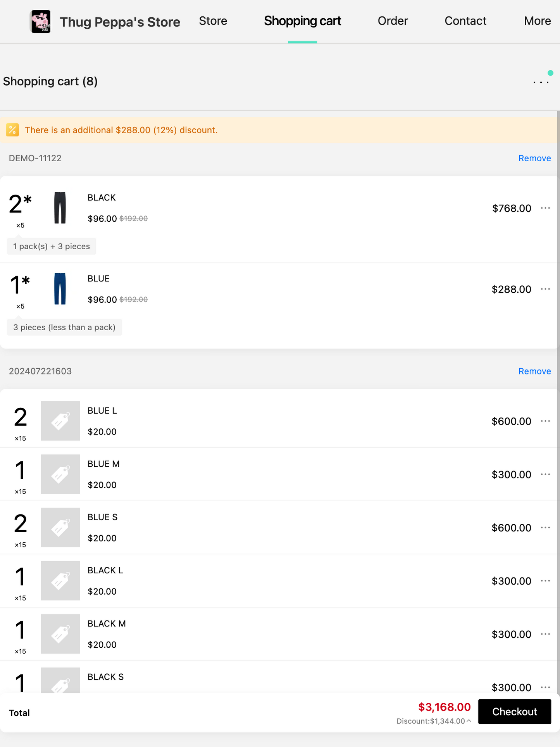Switch to the Store tab
Viewport: 560px width, 747px height.
point(213,21)
